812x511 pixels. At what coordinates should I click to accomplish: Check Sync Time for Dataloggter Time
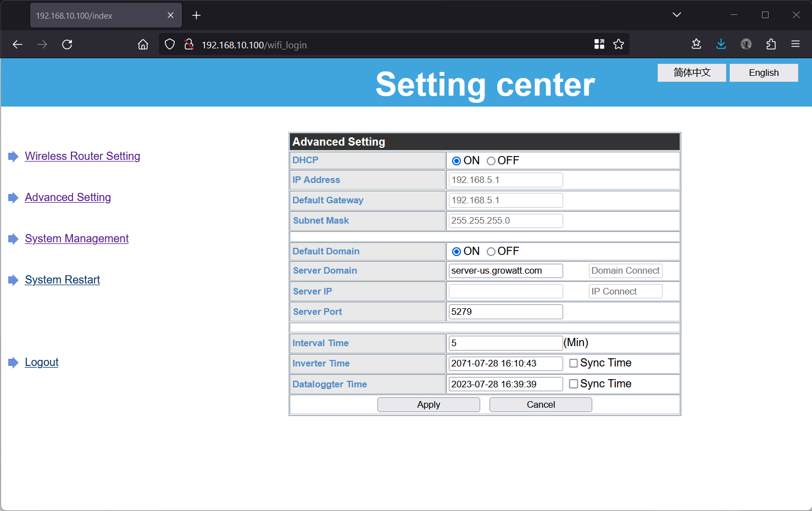573,384
